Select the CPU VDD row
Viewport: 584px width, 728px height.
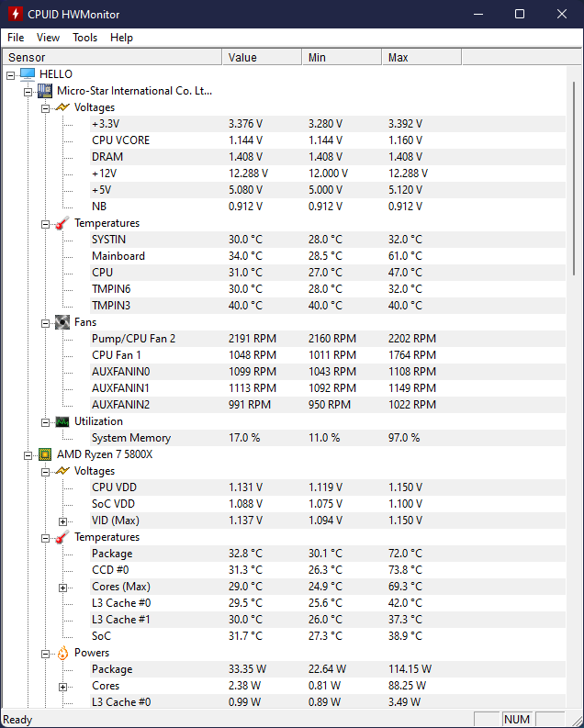click(x=328, y=487)
